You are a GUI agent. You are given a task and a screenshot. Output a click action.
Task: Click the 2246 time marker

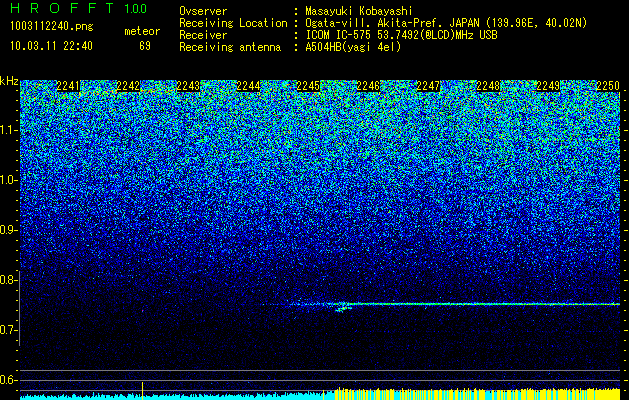pyautogui.click(x=368, y=86)
